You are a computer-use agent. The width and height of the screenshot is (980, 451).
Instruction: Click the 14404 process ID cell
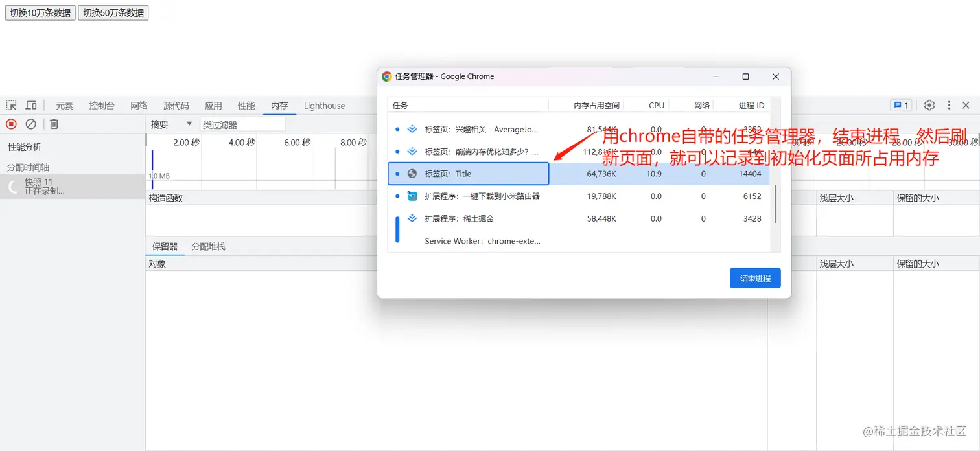pyautogui.click(x=750, y=174)
